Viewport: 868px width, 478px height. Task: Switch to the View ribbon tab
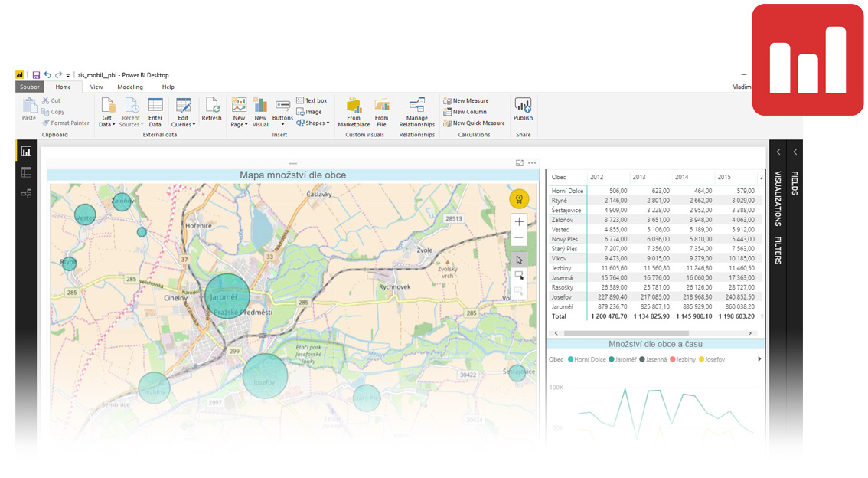pos(96,87)
